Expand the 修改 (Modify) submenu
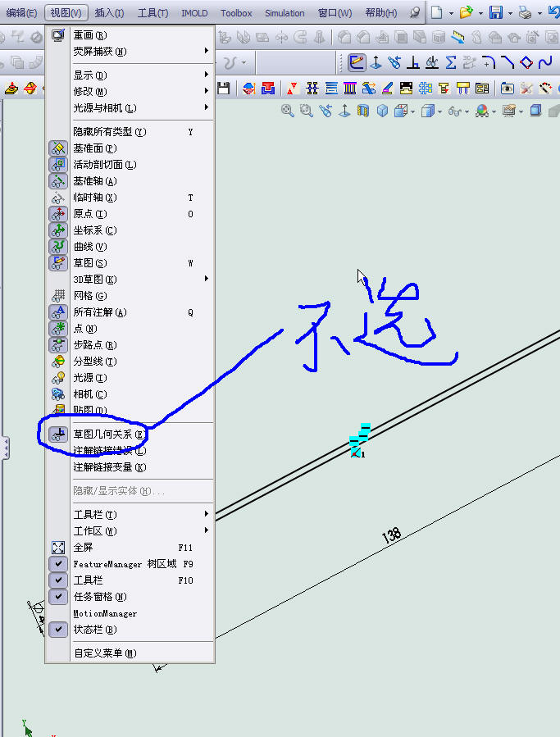The width and height of the screenshot is (560, 737). [x=130, y=91]
